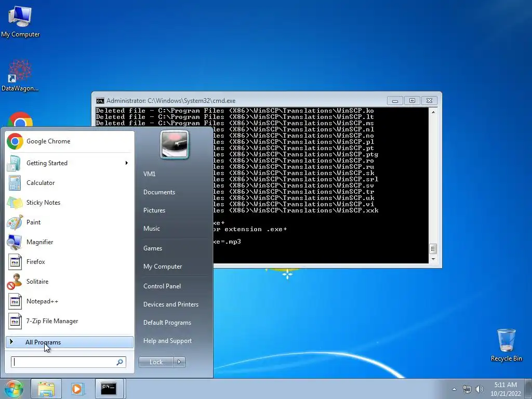This screenshot has height=399, width=532.
Task: Click the Show Desktop strip
Action: 528,389
